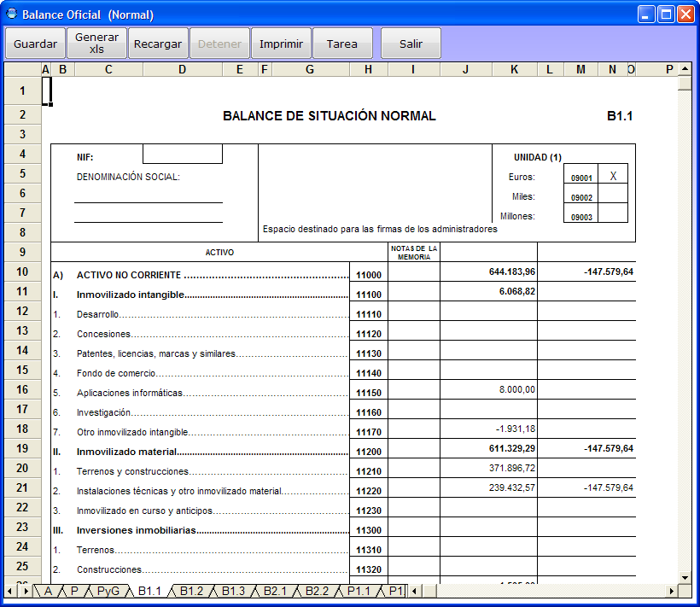Click the sheet tabs scroll-right arrow
The height and width of the screenshot is (607, 700).
tap(26, 592)
